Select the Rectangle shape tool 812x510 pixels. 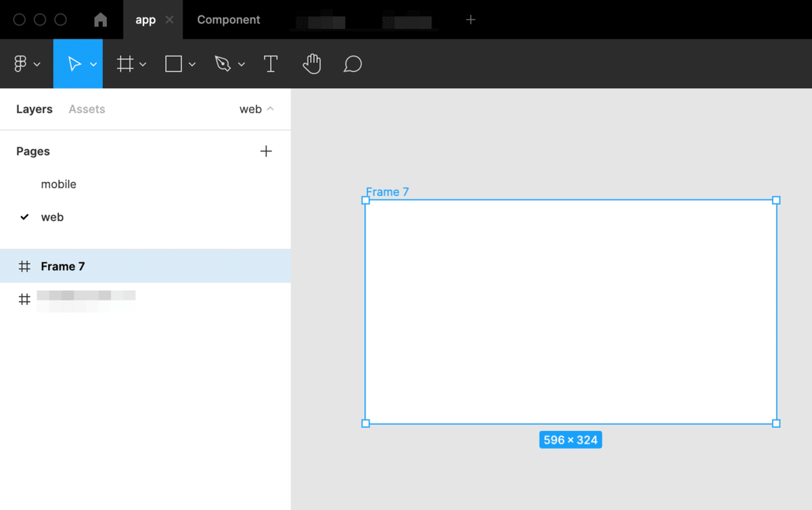coord(174,64)
